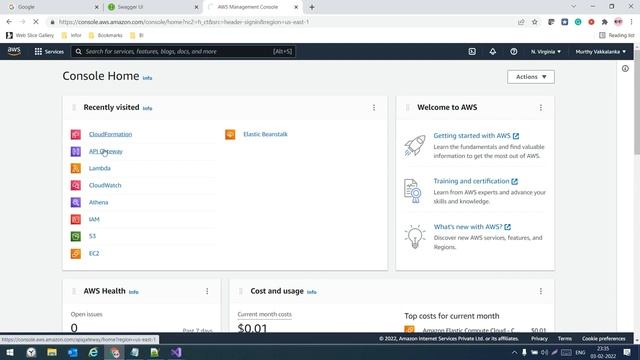This screenshot has height=360, width=640.
Task: Open Welcome to AWS widget options menu
Action: [541, 107]
